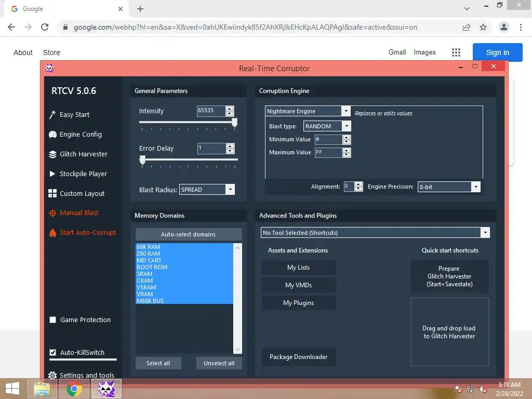The image size is (532, 399).
Task: Open Google apps grid in Chrome
Action: click(456, 52)
